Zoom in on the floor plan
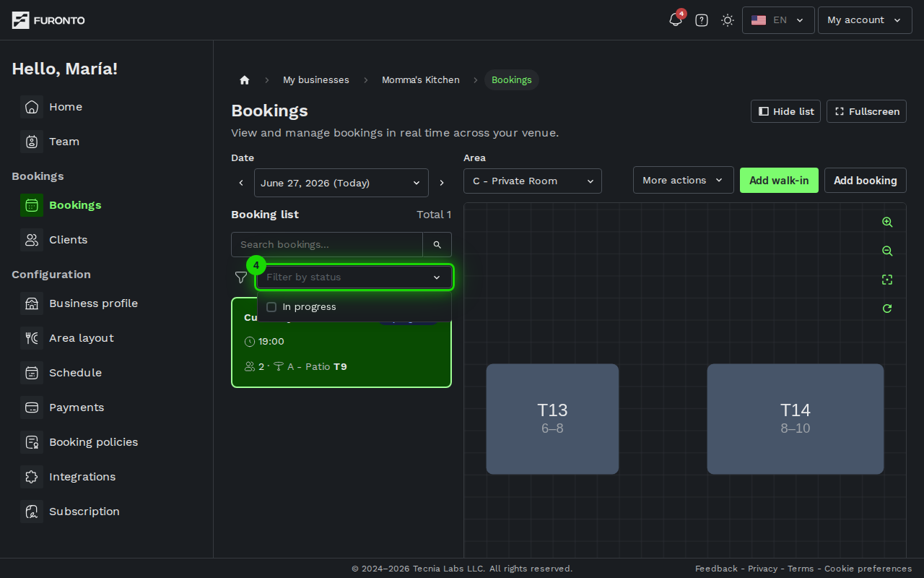Screen dimensions: 924x578 click(887, 223)
